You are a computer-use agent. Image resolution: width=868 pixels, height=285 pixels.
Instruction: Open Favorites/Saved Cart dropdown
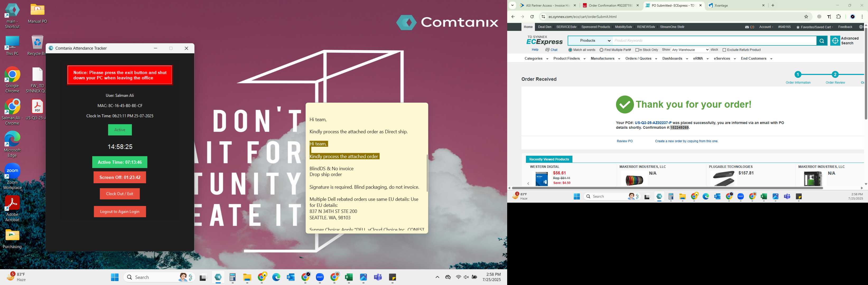814,27
